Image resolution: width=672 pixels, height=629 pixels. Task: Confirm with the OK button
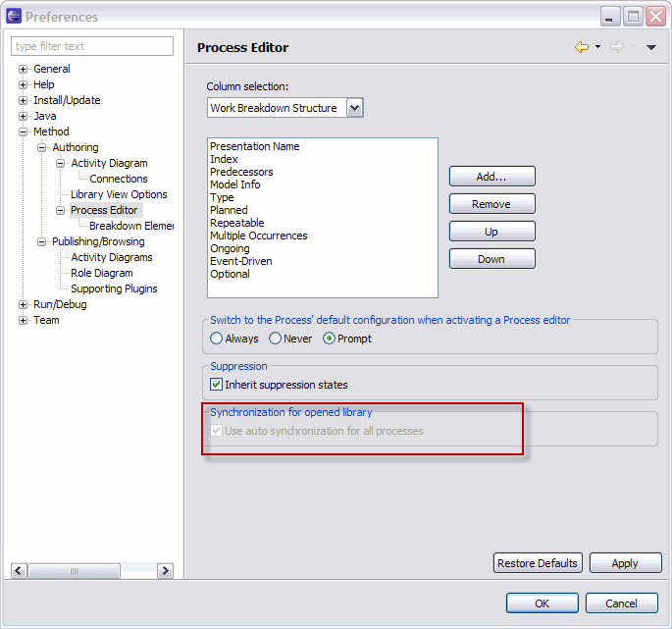(x=543, y=603)
